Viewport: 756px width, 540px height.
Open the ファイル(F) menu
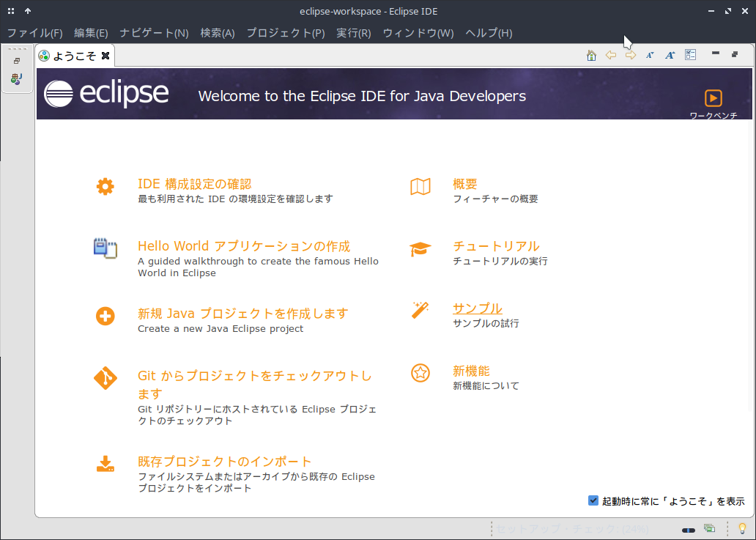click(34, 33)
